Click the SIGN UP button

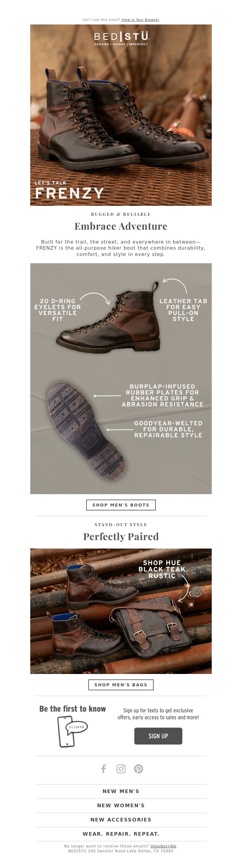158,736
